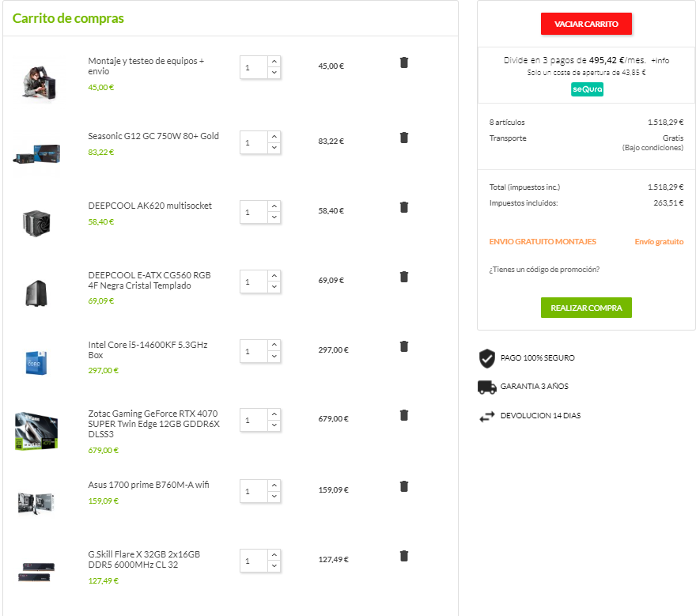Decrease DEEPCOOL CG560 case quantity
The width and height of the screenshot is (696, 616).
point(274,287)
